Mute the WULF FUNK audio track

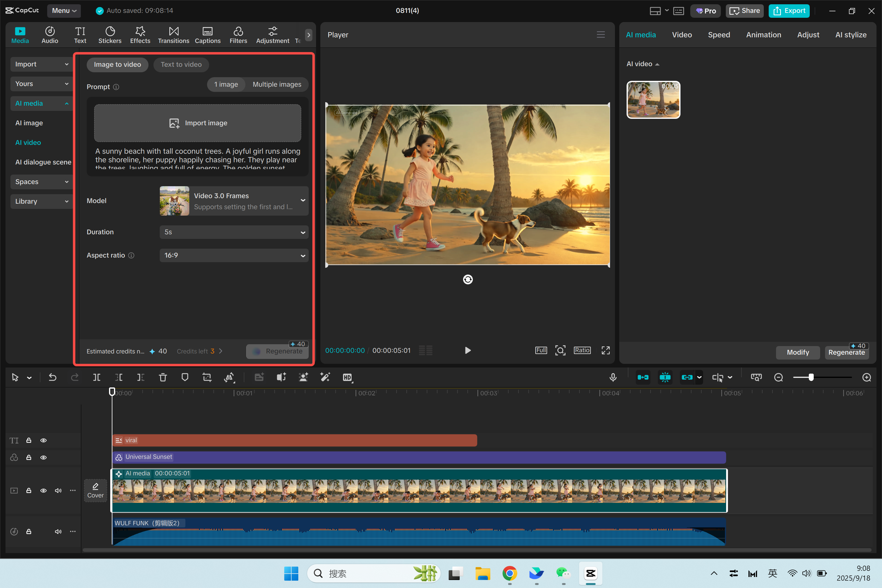click(x=58, y=531)
